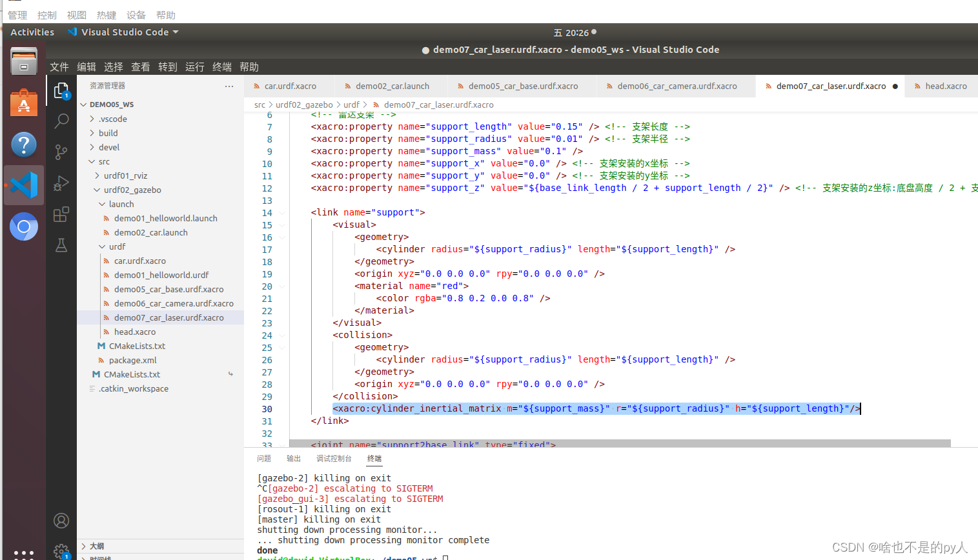Click urdf02_gazebo in the breadcrumb
Screen dimensions: 978x560
pos(304,105)
